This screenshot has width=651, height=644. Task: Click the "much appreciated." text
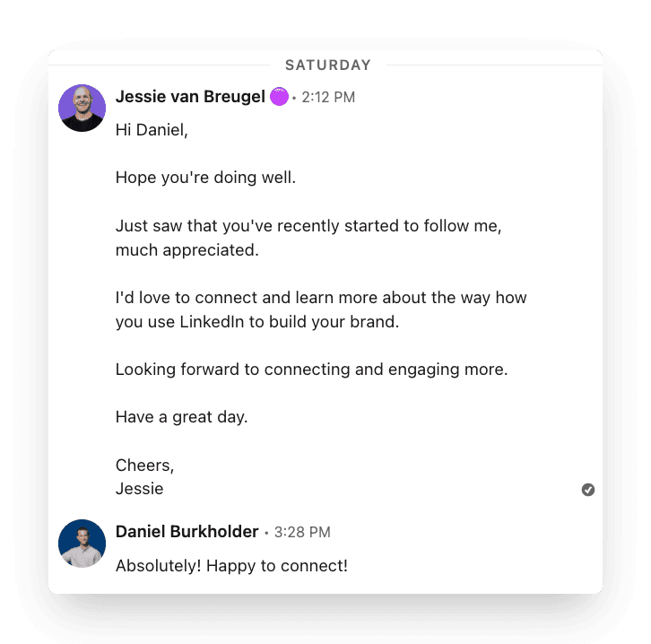(x=187, y=250)
